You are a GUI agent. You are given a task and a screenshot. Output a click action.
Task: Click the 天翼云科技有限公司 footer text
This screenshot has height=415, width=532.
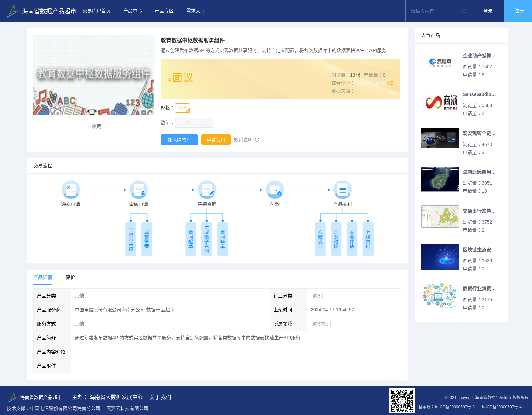coord(127,408)
